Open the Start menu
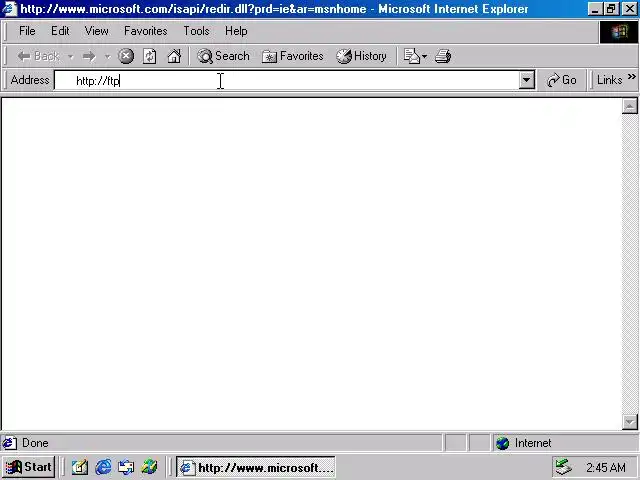640x480 pixels. [x=29, y=467]
